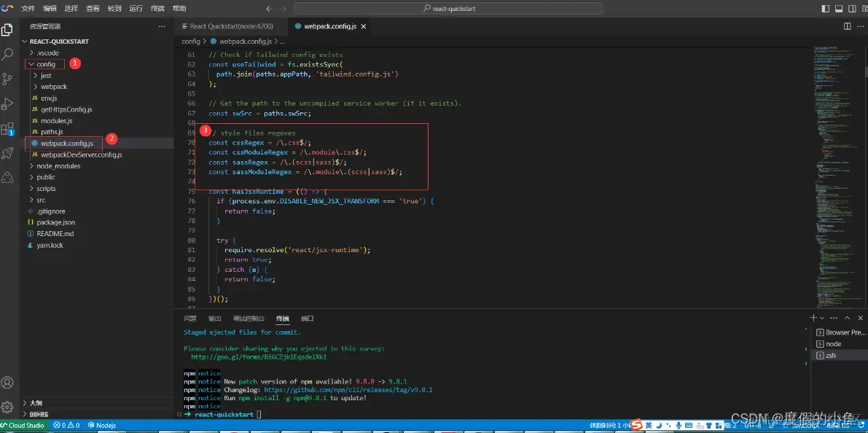This screenshot has height=433, width=868.
Task: Go back using the left arrow
Action: coord(269,9)
